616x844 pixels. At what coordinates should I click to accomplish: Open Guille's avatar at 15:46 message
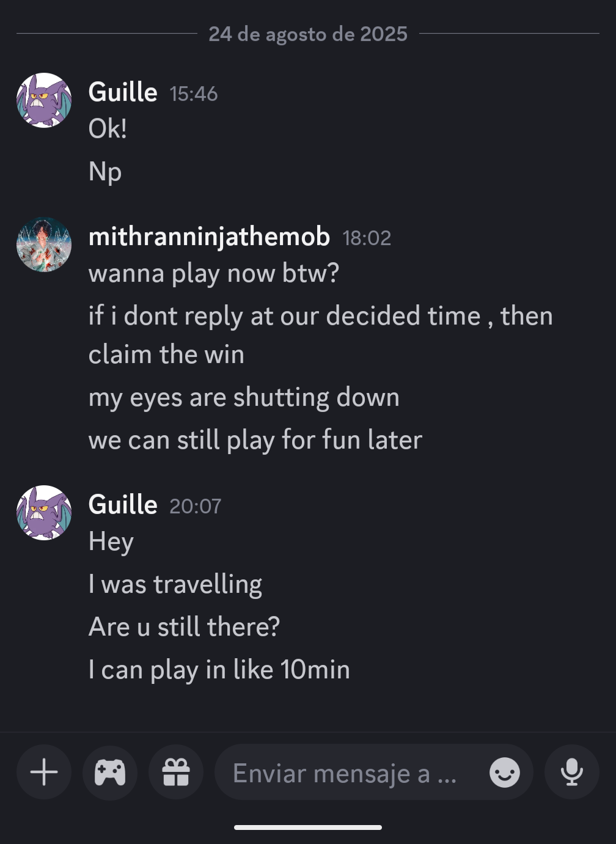pyautogui.click(x=44, y=100)
